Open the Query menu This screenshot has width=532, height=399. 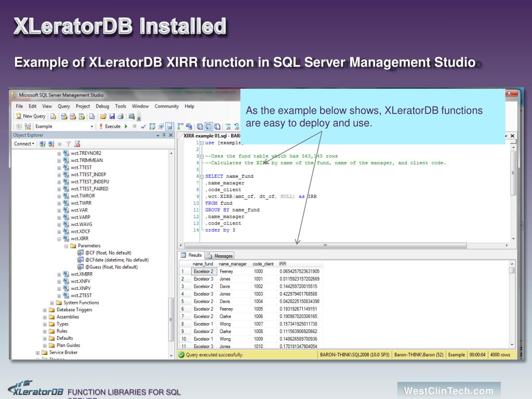pos(64,106)
